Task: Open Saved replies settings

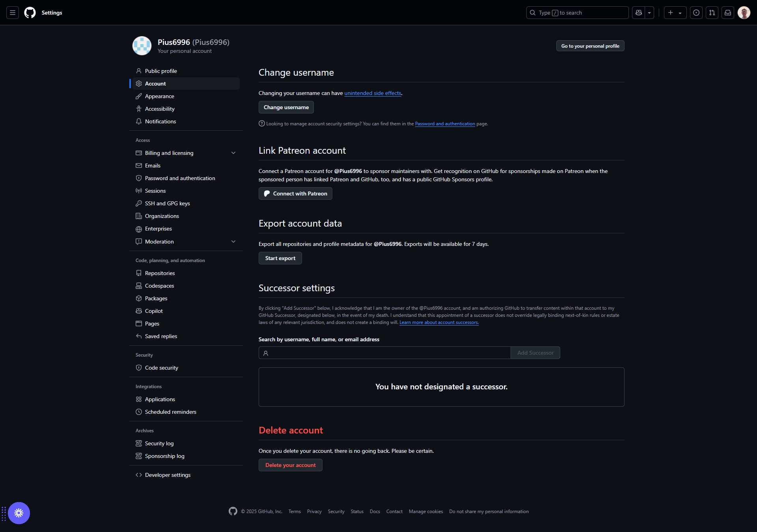Action: point(186,336)
